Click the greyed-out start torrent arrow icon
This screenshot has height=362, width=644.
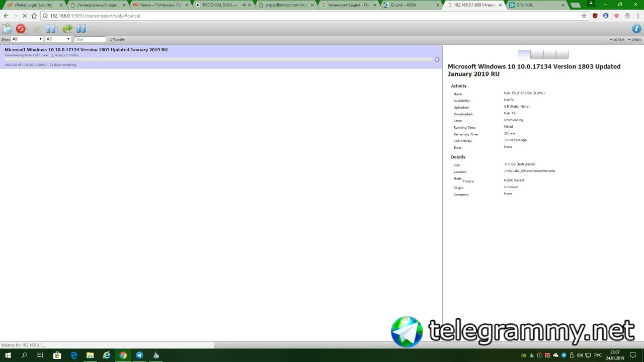tap(37, 29)
